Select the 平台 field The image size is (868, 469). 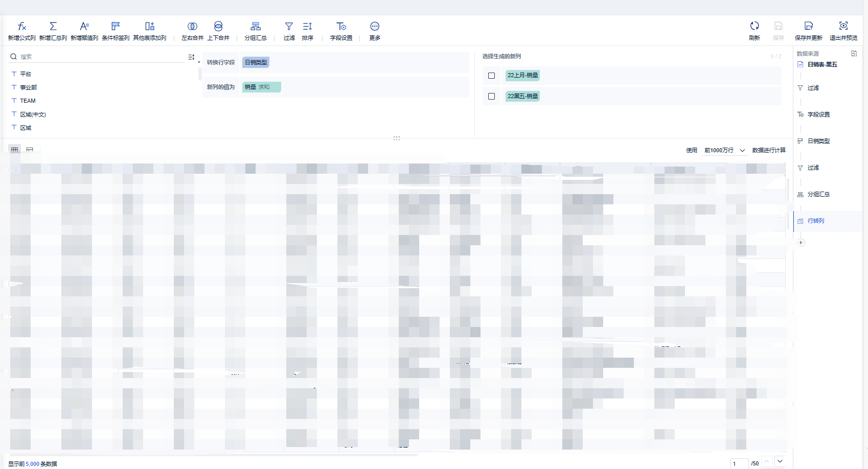coord(26,74)
